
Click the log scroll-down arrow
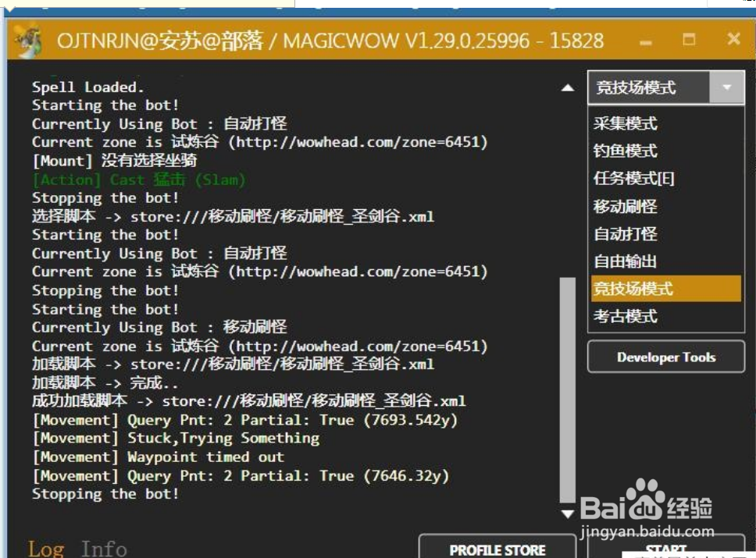coord(568,514)
